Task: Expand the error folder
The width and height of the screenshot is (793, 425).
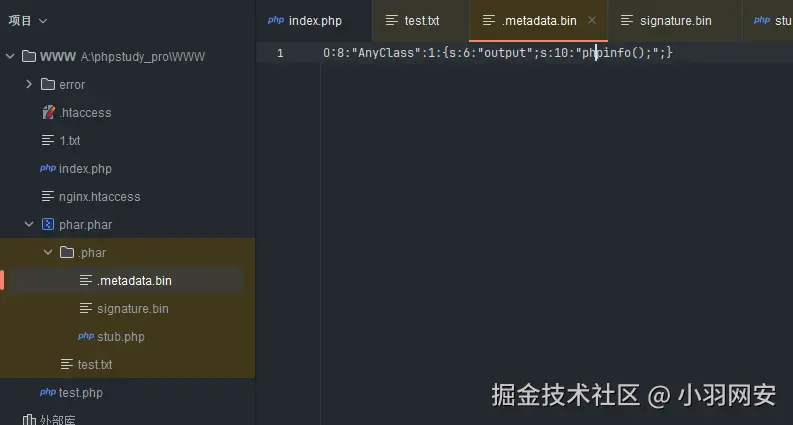Action: click(x=29, y=84)
